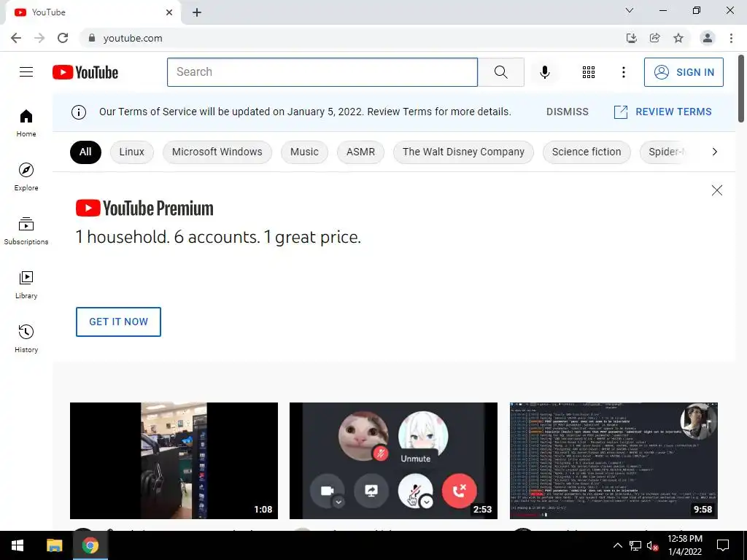Open the 2:53 Discord call video thumbnail
Image resolution: width=747 pixels, height=560 pixels.
coord(393,461)
